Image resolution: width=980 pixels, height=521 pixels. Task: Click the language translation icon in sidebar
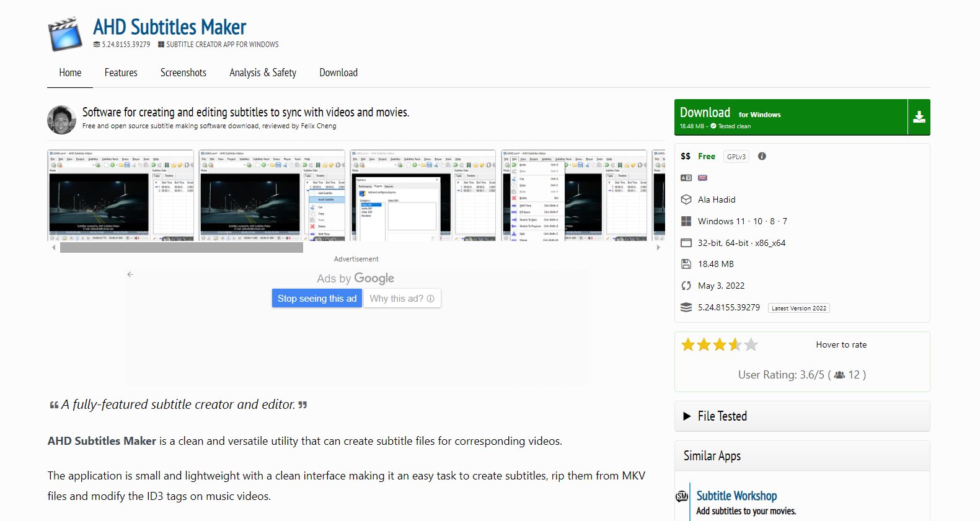tap(686, 178)
